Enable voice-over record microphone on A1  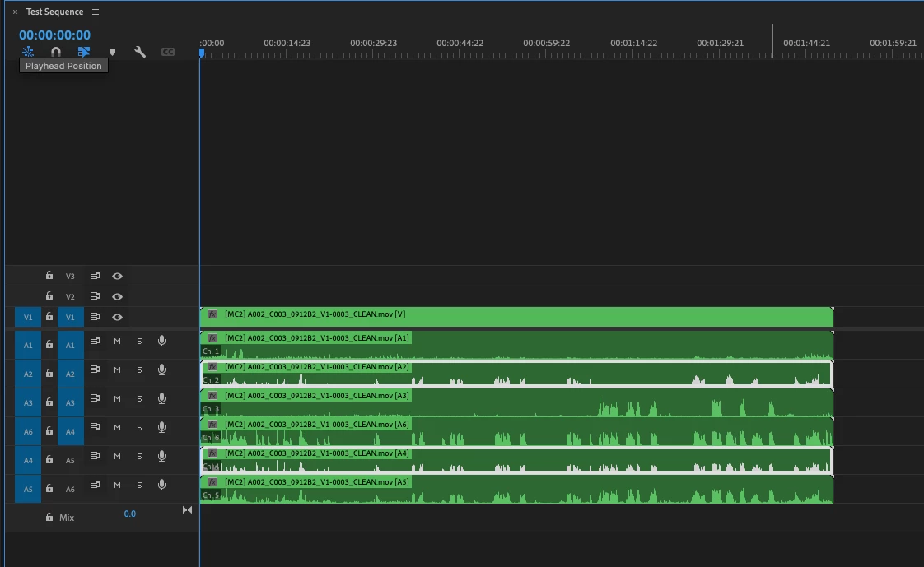161,341
